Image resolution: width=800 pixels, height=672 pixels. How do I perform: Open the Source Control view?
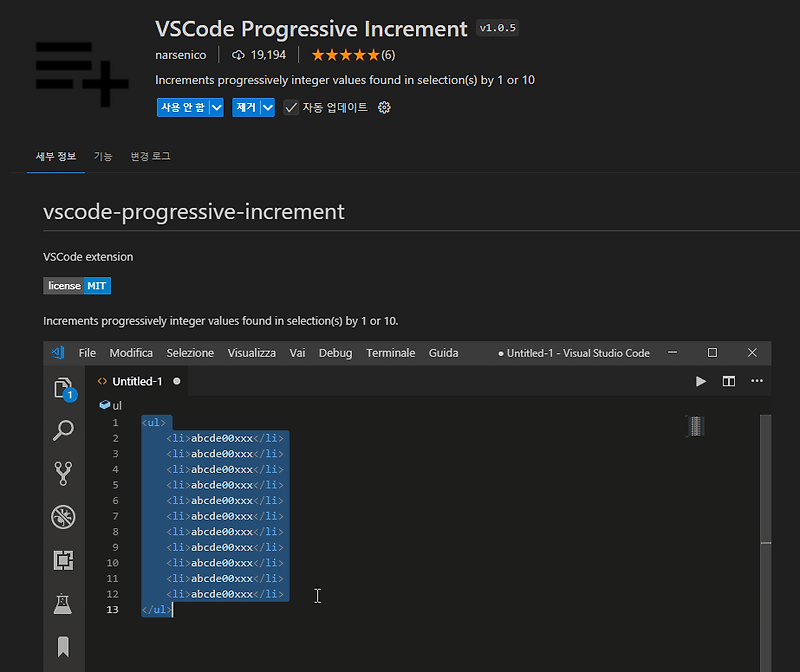tap(64, 474)
